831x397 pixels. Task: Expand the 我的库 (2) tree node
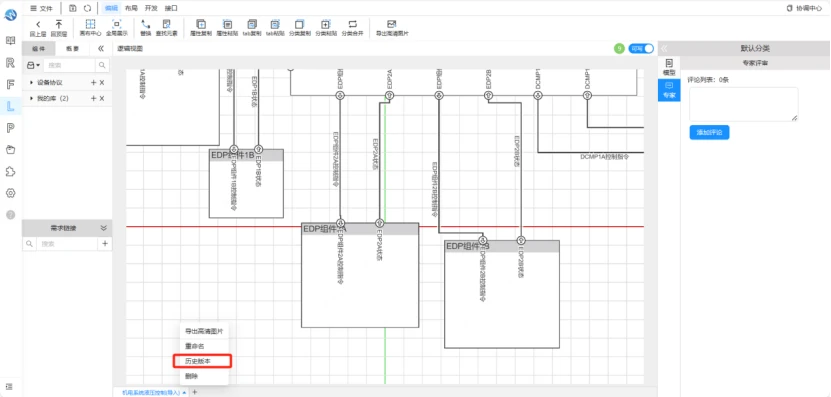tap(32, 99)
